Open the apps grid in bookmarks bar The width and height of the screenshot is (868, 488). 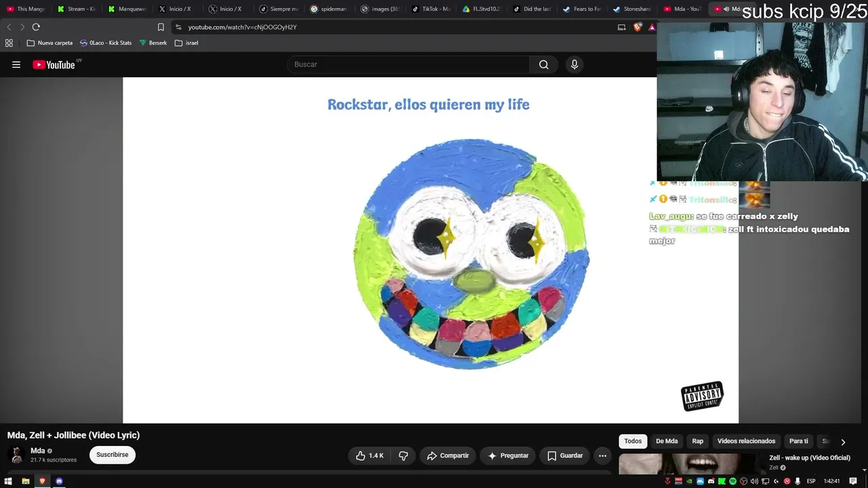9,43
